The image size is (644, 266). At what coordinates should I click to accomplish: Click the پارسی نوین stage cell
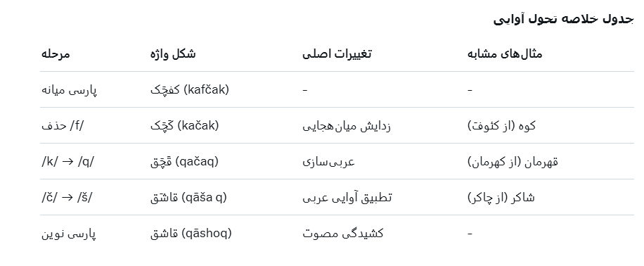69,234
